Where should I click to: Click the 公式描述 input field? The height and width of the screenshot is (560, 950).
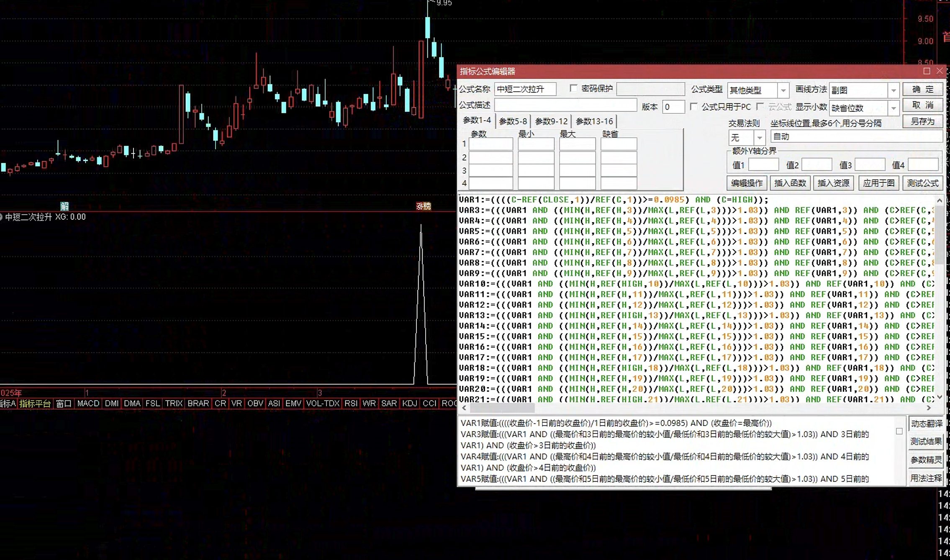566,105
